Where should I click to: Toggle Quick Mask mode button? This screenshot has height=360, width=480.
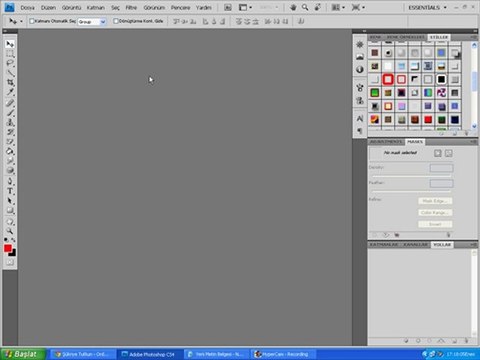[x=10, y=262]
